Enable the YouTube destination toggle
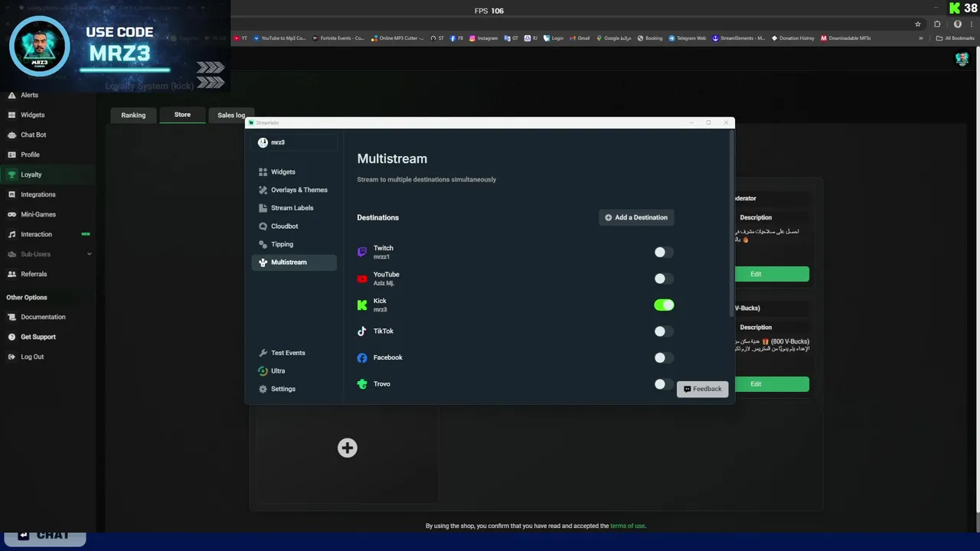 tap(664, 279)
